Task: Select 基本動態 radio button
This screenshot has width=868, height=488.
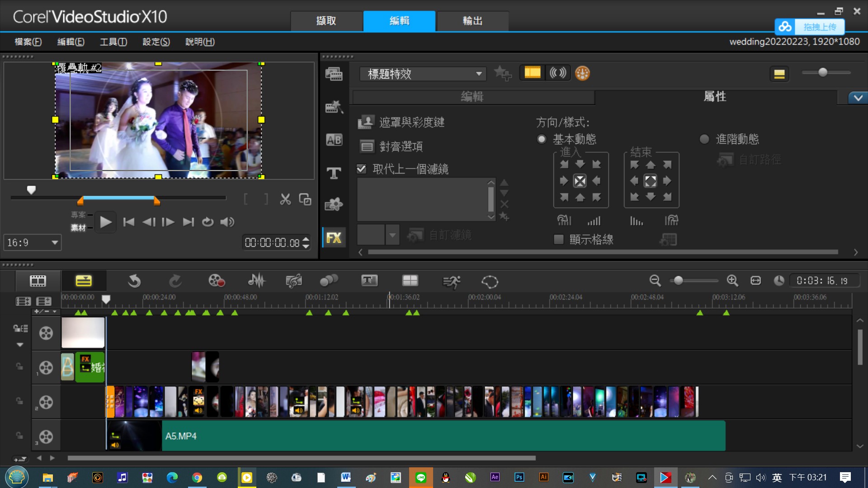Action: [x=542, y=139]
